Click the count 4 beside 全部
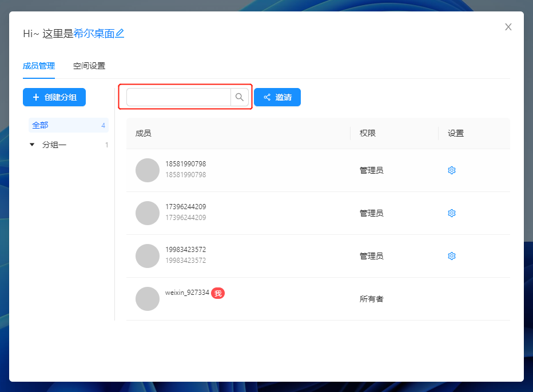This screenshot has height=392, width=533. 104,126
